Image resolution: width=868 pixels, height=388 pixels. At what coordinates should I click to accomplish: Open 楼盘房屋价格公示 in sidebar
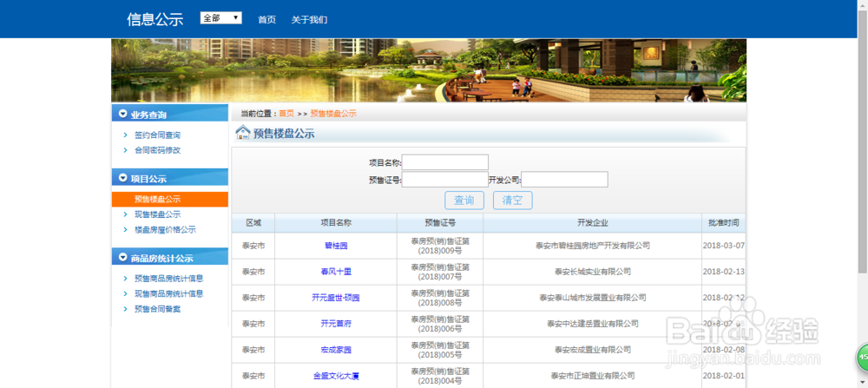[166, 229]
